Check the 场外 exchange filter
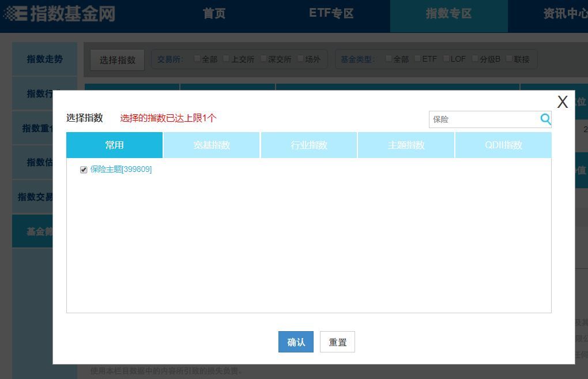 (x=300, y=58)
